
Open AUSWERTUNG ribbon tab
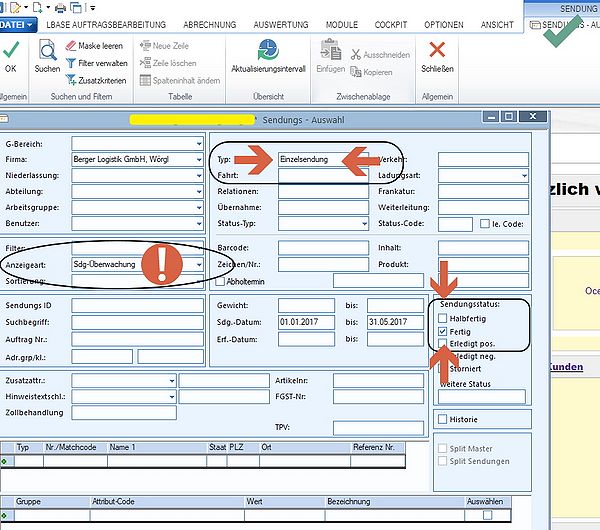(x=281, y=25)
